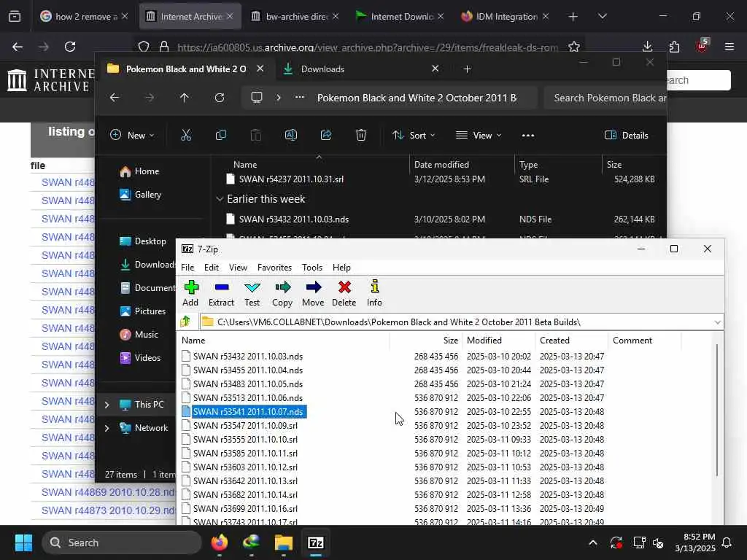Click the trash Delete icon in Explorer
This screenshot has height=560, width=747.
pyautogui.click(x=361, y=135)
